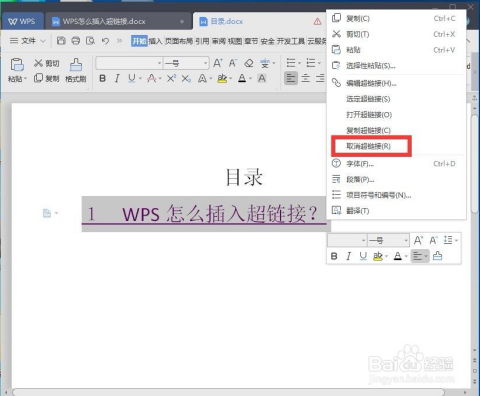Image resolution: width=480 pixels, height=396 pixels.
Task: Toggle left alignment in the ribbon
Action: [291, 78]
